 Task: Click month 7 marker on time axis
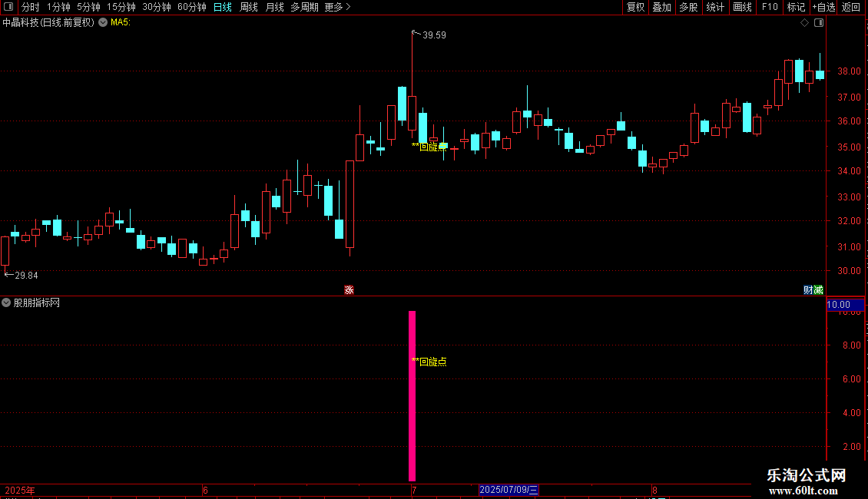coord(413,490)
